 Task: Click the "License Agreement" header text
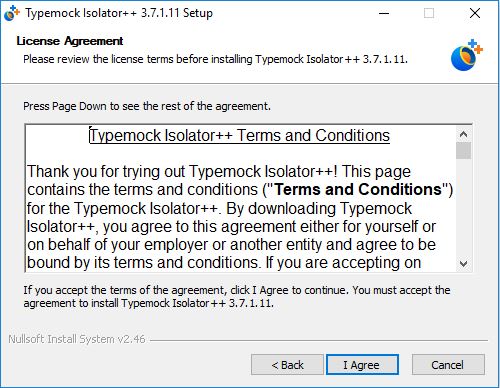tap(70, 41)
